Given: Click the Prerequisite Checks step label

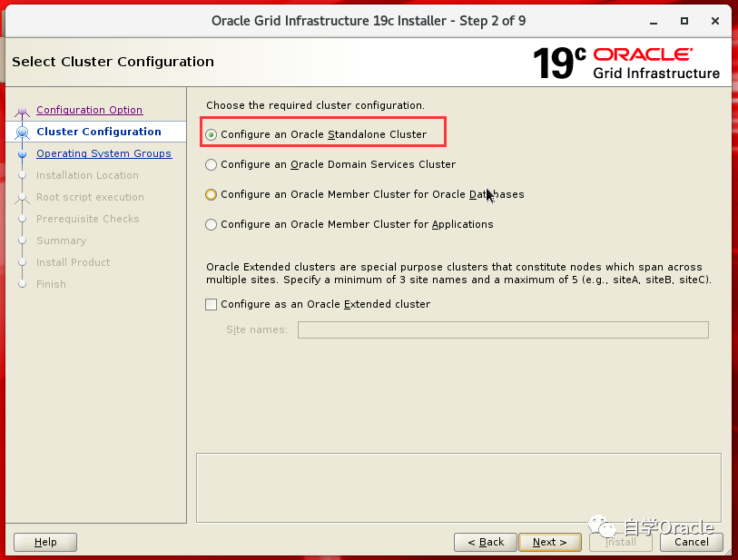Looking at the screenshot, I should (x=88, y=219).
